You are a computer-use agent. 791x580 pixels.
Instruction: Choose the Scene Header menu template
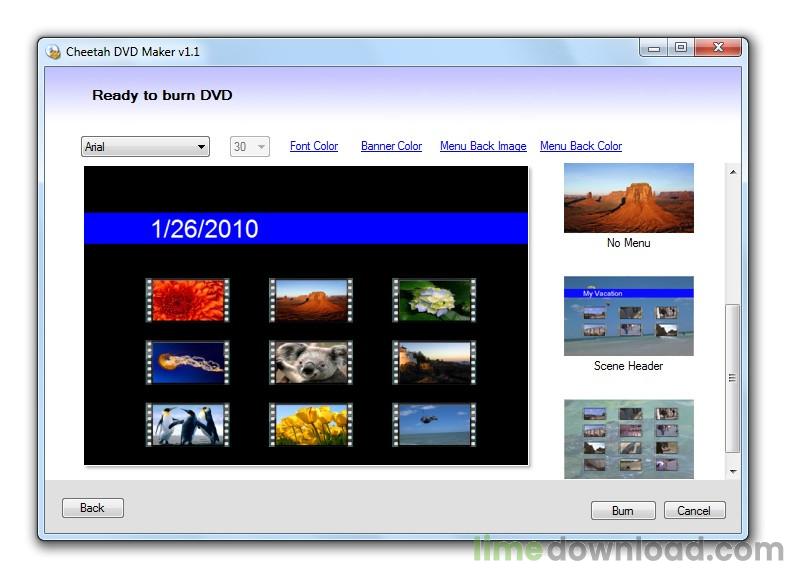coord(628,316)
